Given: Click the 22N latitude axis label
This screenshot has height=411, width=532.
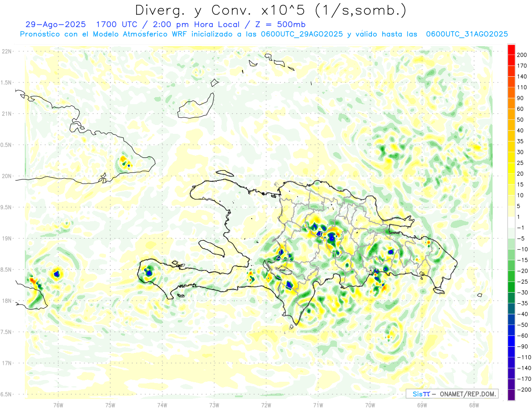Looking at the screenshot, I should point(6,51).
